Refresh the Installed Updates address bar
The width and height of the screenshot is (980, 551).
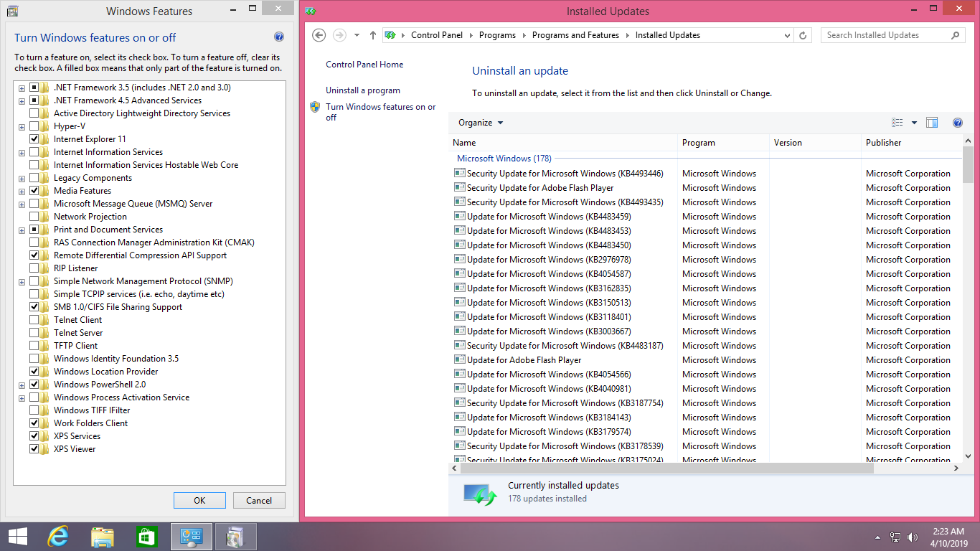tap(804, 35)
